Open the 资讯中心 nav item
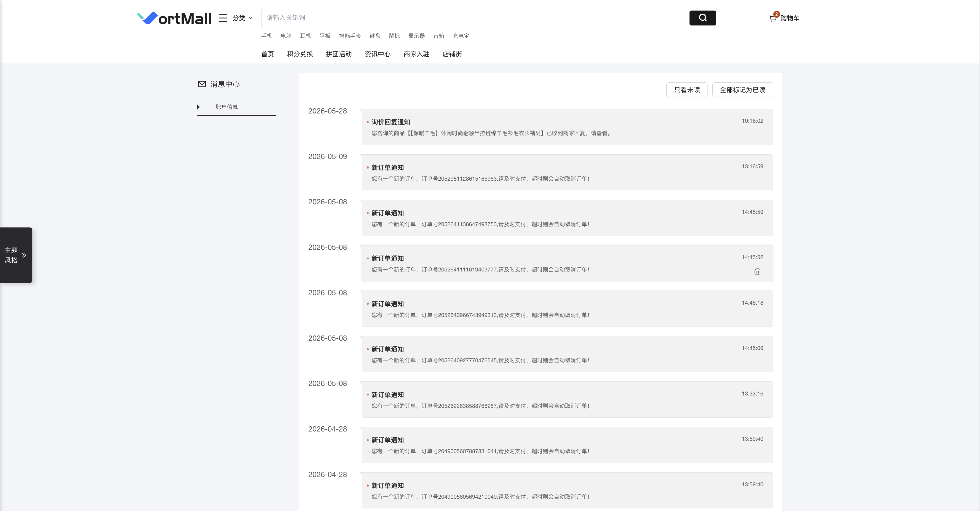The image size is (980, 511). [x=377, y=54]
